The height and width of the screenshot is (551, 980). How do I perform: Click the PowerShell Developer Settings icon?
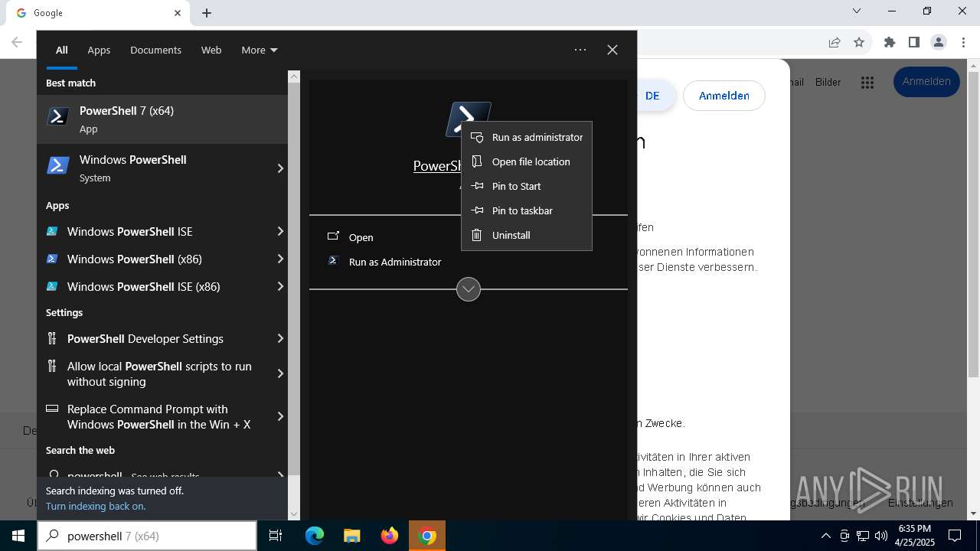point(52,338)
